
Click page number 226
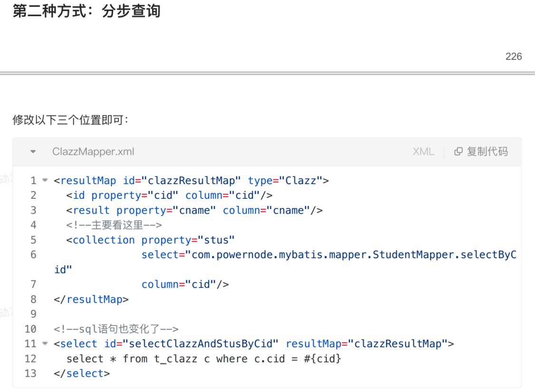click(514, 57)
